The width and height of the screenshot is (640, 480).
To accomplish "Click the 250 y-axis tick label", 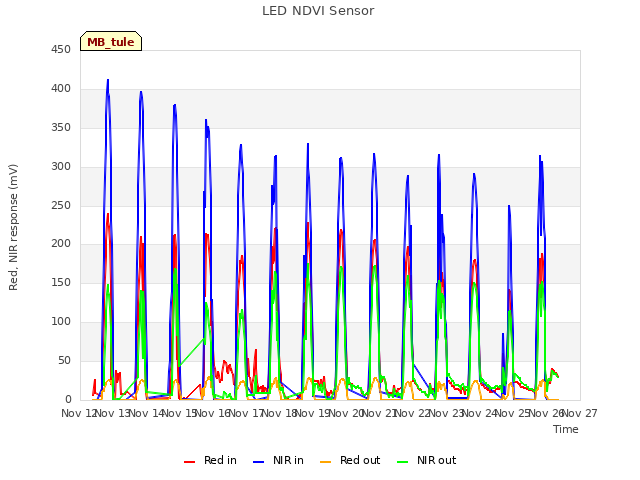I will (61, 206).
